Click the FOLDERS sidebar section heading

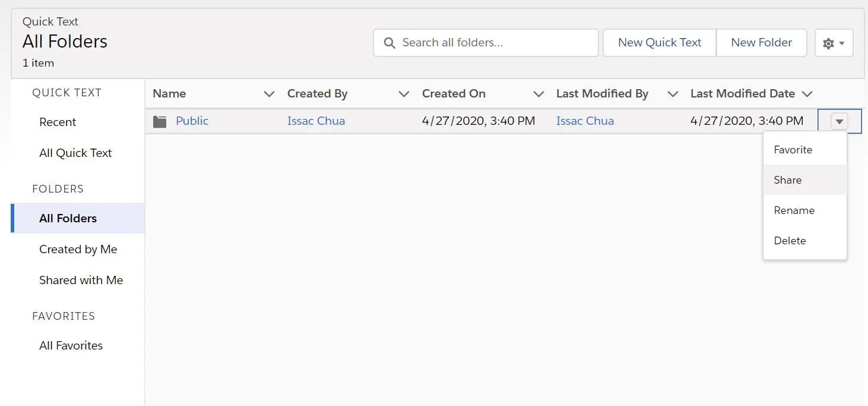coord(58,189)
